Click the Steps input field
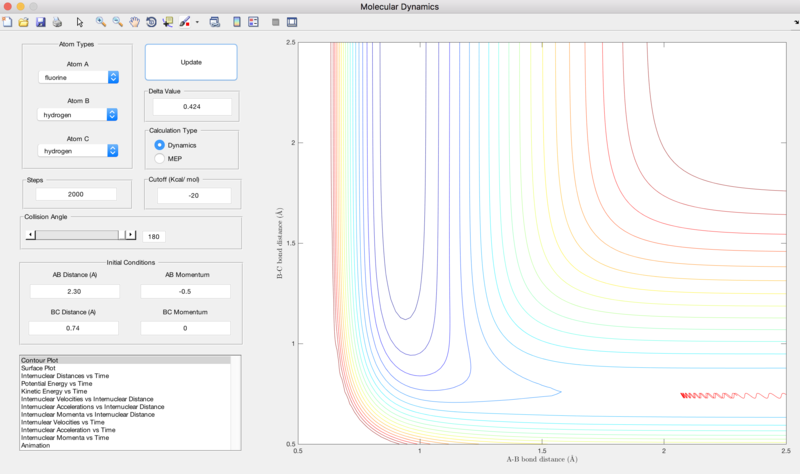The height and width of the screenshot is (474, 800). (75, 194)
